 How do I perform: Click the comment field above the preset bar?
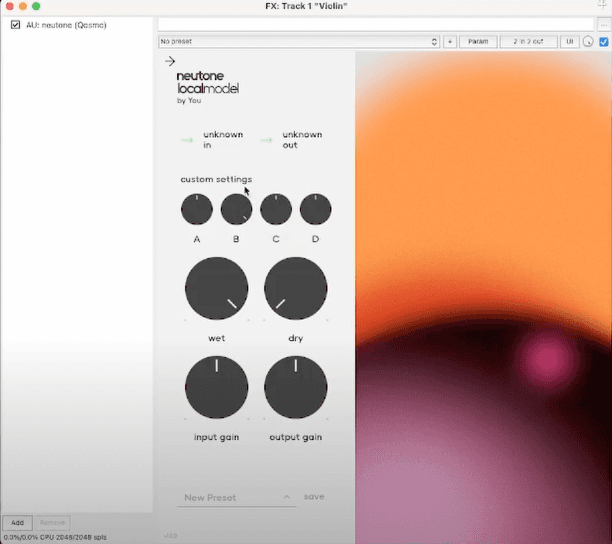375,24
